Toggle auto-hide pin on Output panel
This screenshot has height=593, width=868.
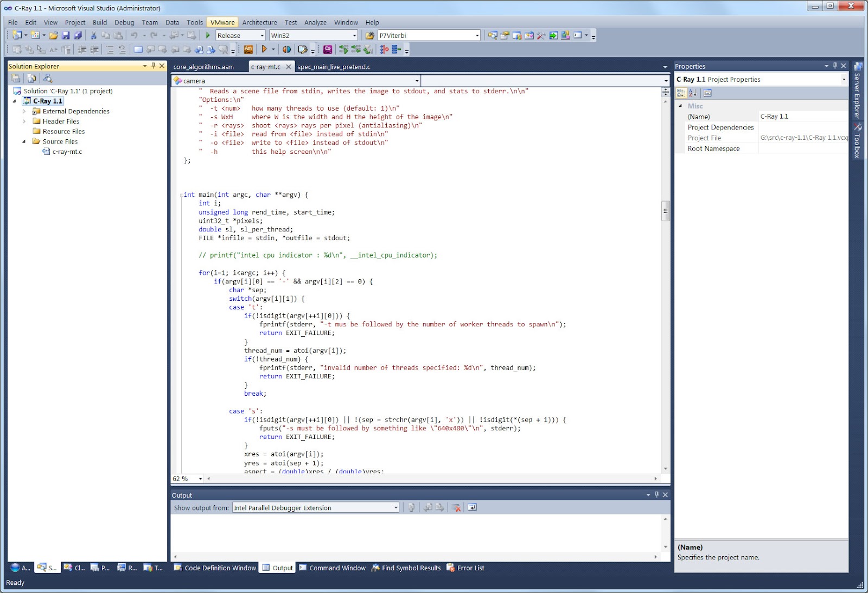(657, 494)
